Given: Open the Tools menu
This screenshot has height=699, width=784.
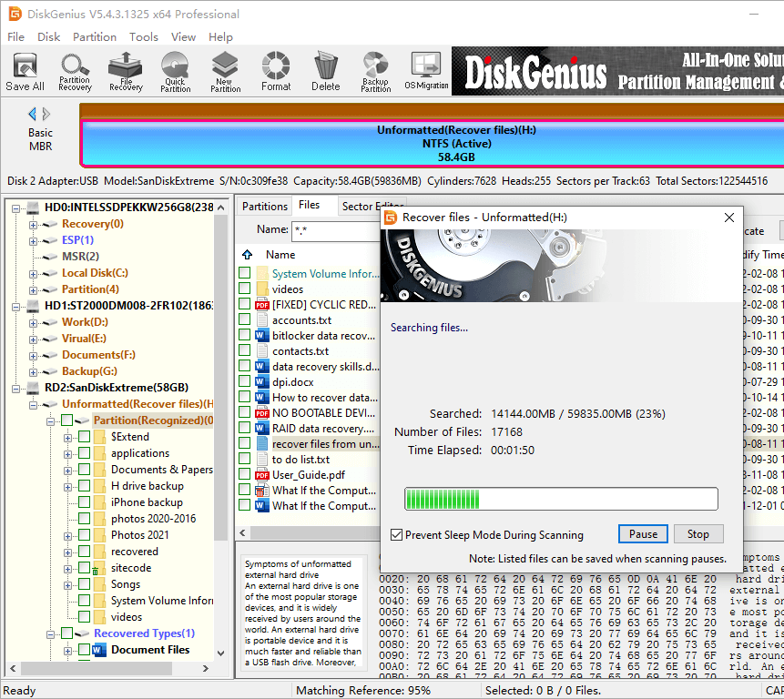Looking at the screenshot, I should pyautogui.click(x=143, y=37).
